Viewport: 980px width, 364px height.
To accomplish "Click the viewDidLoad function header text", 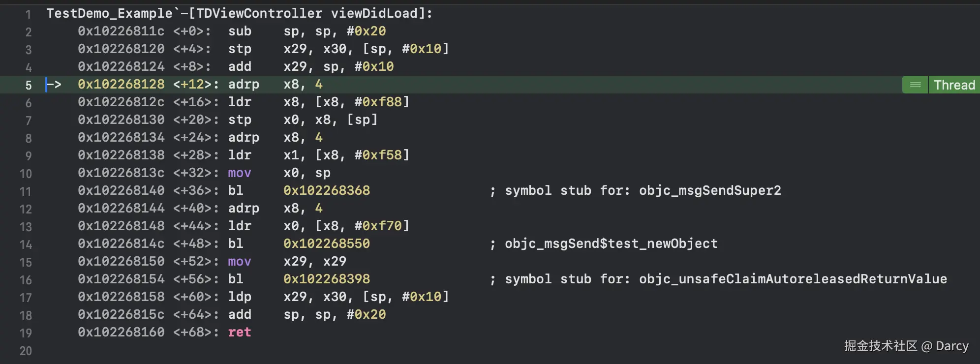I will pyautogui.click(x=239, y=14).
